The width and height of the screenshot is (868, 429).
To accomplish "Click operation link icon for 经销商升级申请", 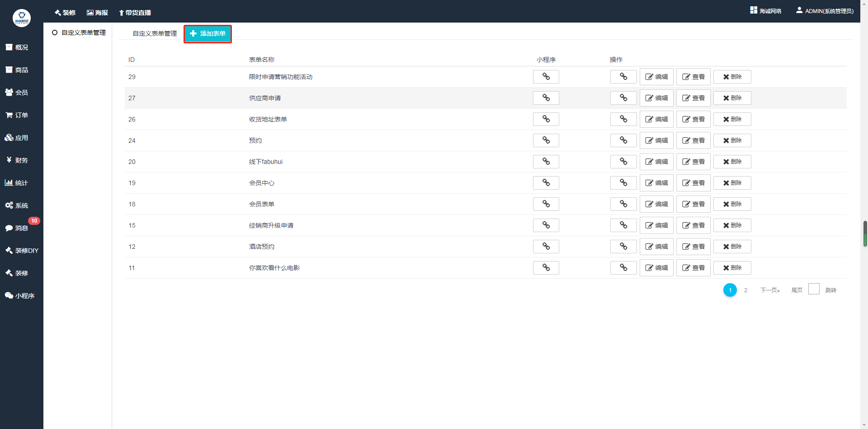I will [x=623, y=225].
